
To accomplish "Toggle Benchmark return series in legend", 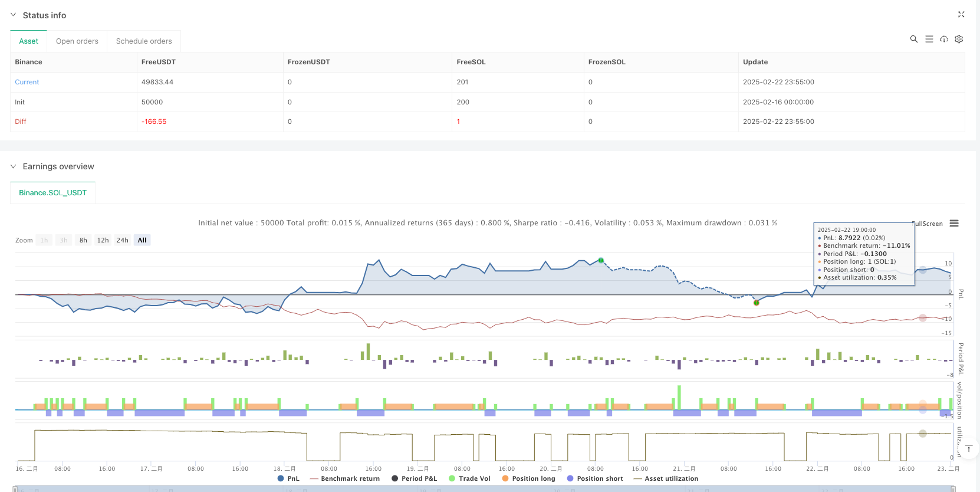I will click(x=344, y=478).
